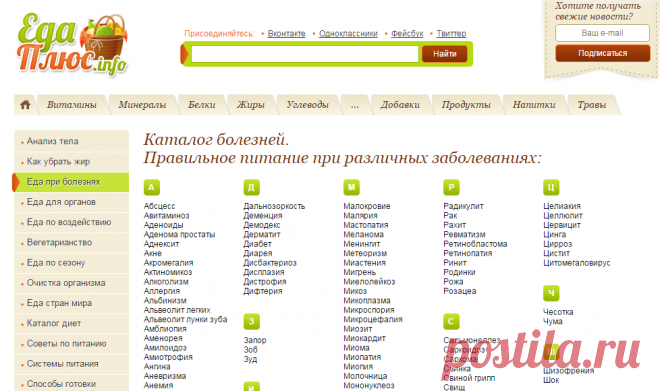Open the Продукты tab

point(466,105)
